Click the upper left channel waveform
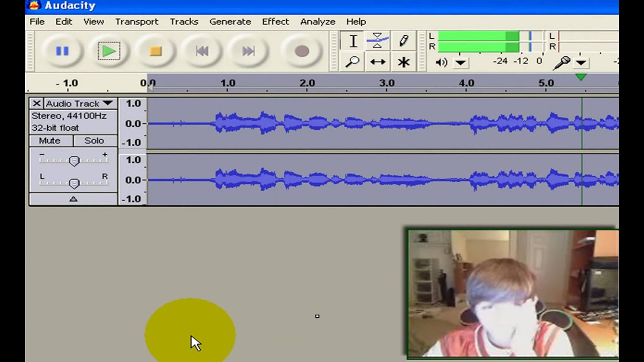 (x=383, y=123)
